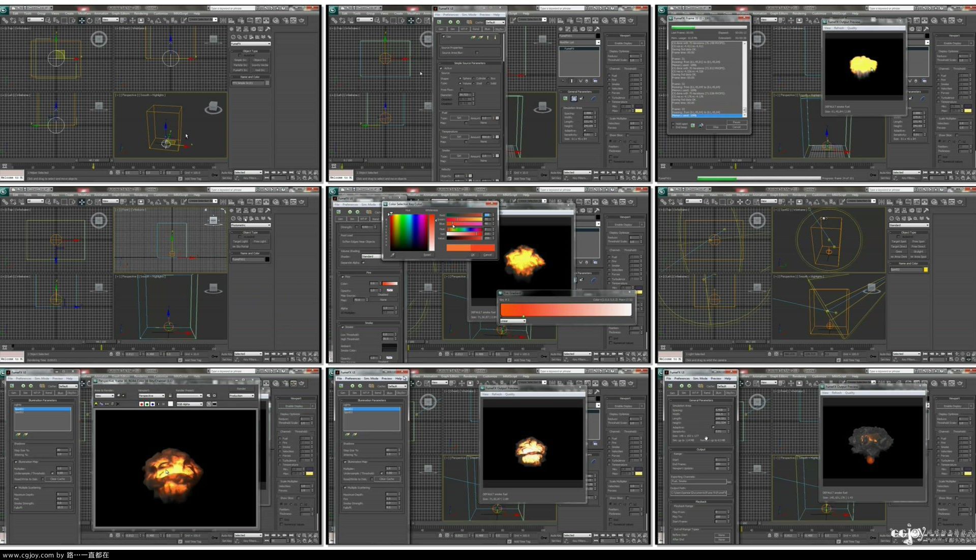This screenshot has width=976, height=560.
Task: Enable Fuel channel checkbox in grey-smoke screenshot
Action: click(x=939, y=439)
